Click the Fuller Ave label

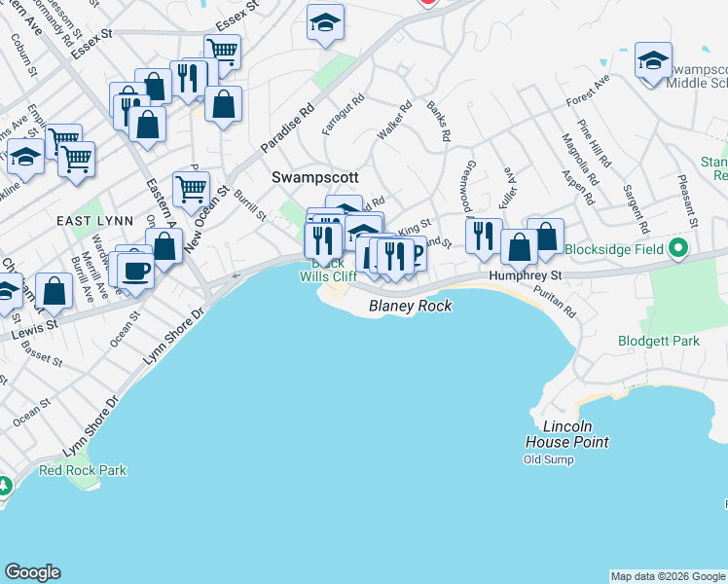pyautogui.click(x=507, y=188)
